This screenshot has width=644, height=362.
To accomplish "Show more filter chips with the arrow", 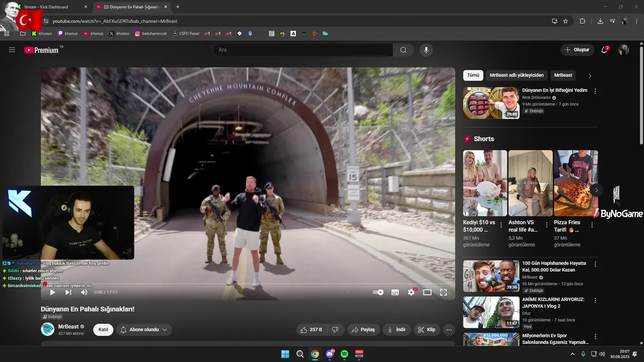I will point(590,76).
